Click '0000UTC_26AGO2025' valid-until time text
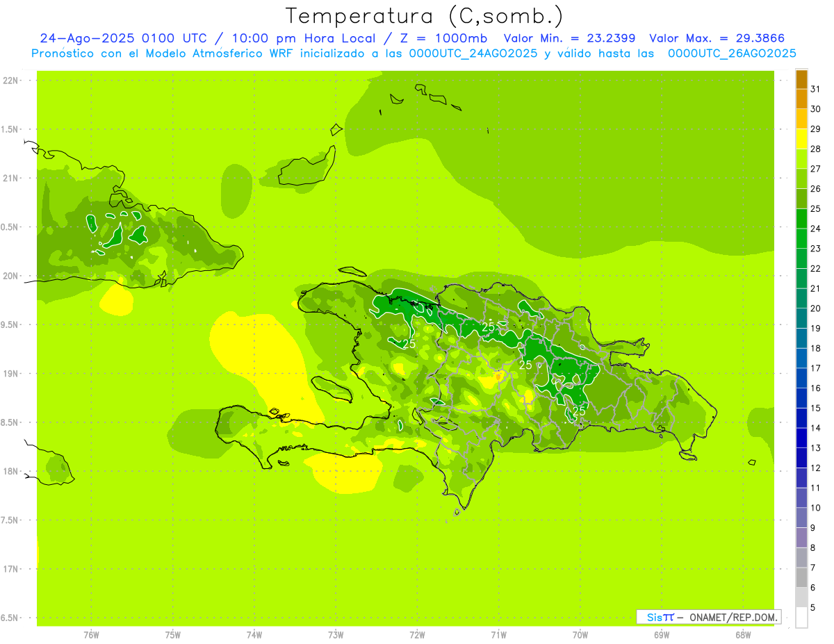 coord(732,53)
